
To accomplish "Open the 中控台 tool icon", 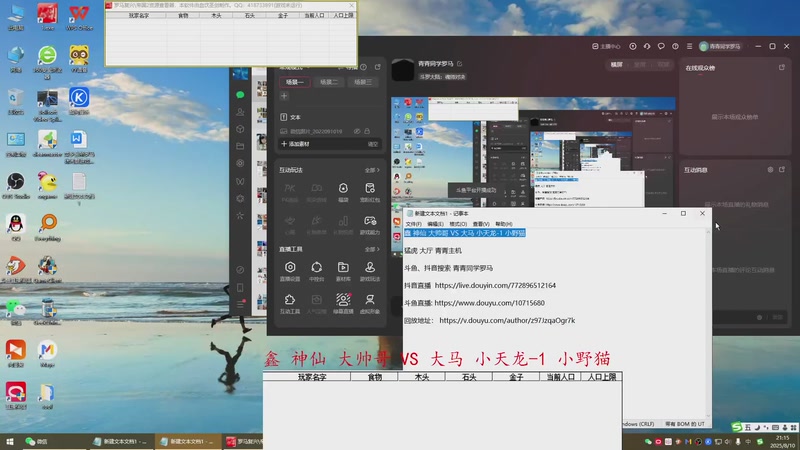I will click(x=316, y=271).
